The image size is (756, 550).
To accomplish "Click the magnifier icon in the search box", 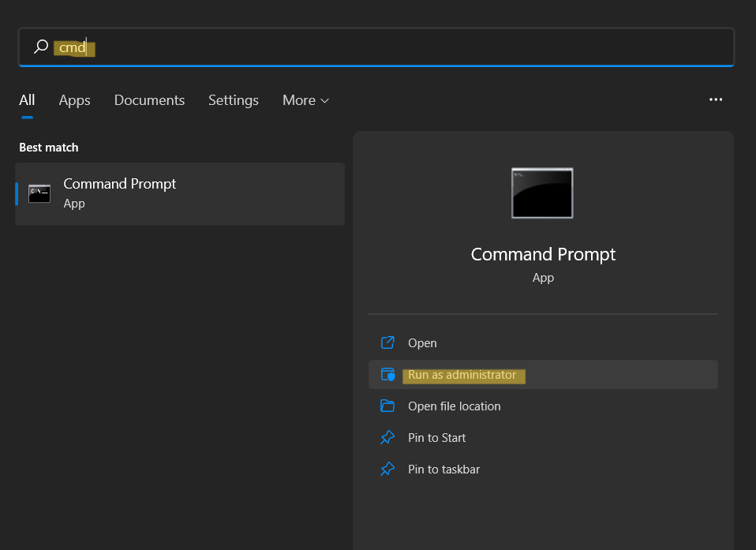I will point(41,47).
